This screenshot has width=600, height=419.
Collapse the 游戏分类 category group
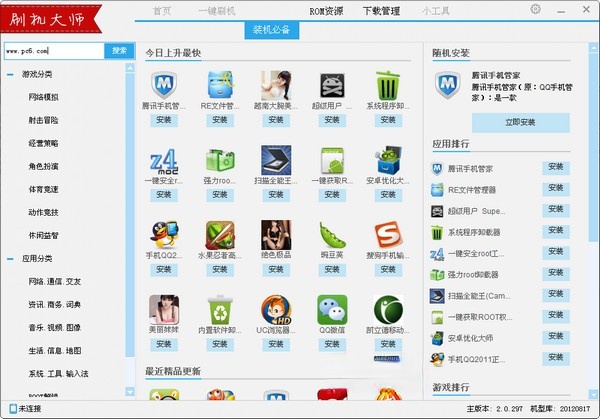10,75
